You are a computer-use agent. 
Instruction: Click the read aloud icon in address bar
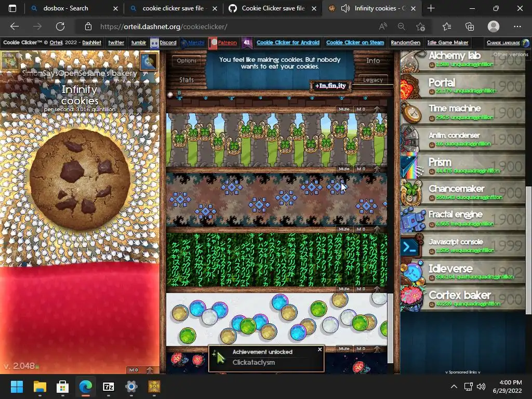point(383,26)
